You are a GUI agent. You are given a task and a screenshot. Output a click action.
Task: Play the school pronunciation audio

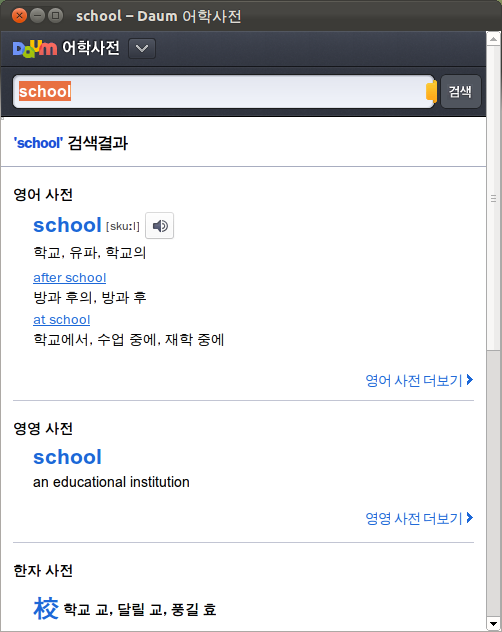tap(159, 226)
